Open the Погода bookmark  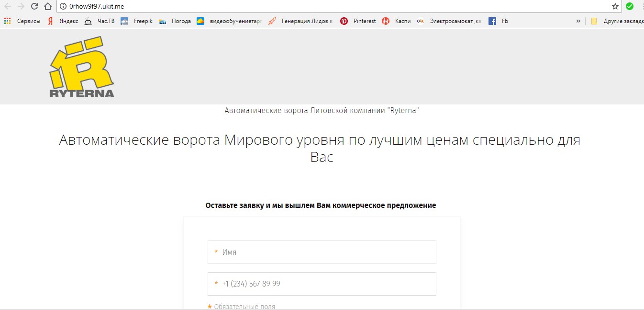[175, 21]
